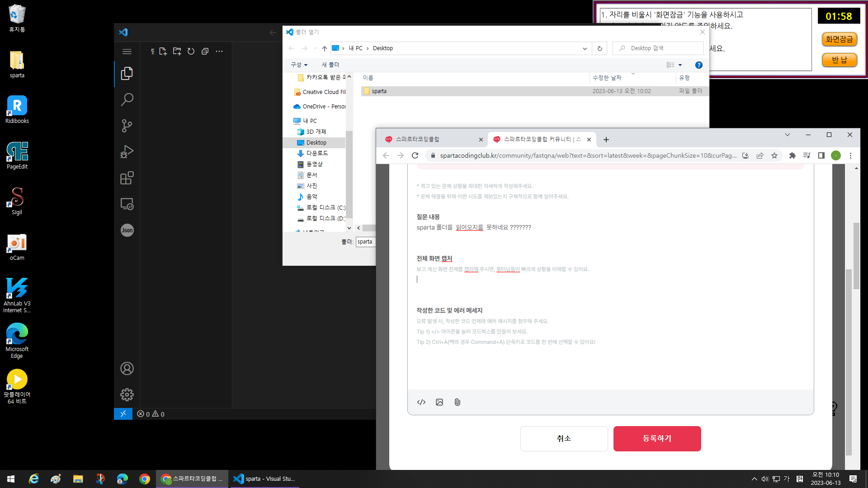Click the 취소 button
The height and width of the screenshot is (488, 868).
click(x=564, y=439)
